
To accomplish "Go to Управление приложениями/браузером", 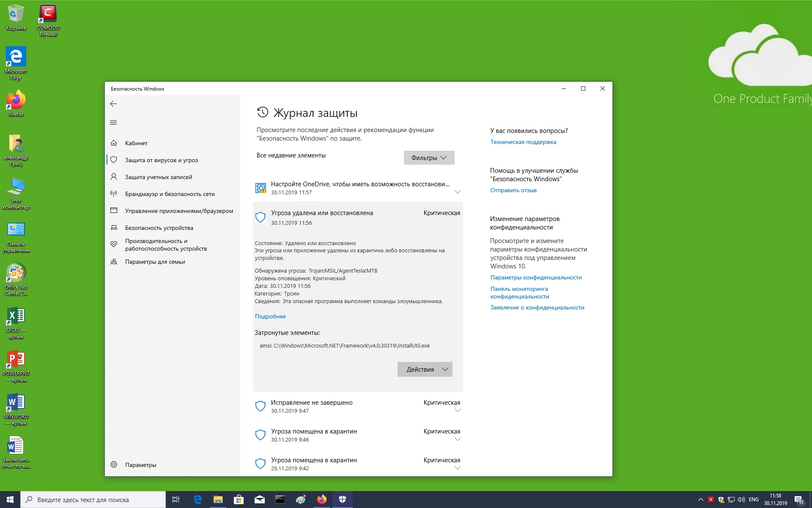I will [179, 211].
